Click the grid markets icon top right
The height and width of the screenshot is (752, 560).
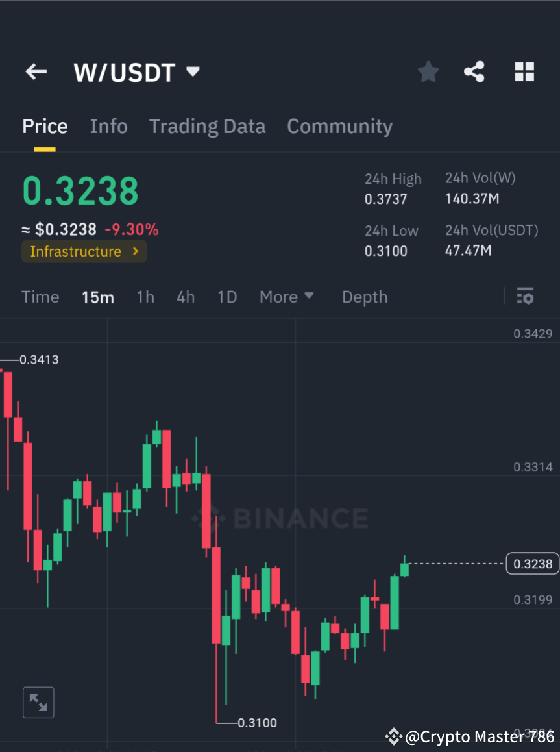coord(524,72)
